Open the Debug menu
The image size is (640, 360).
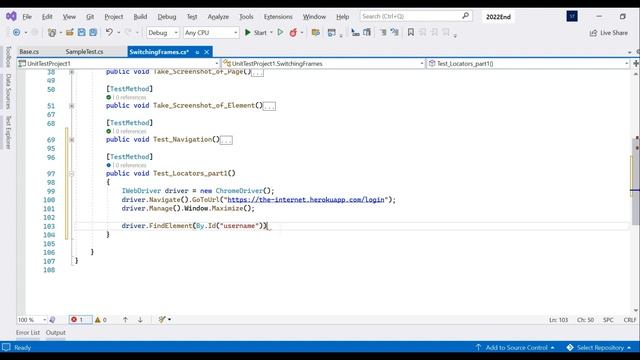click(x=167, y=17)
